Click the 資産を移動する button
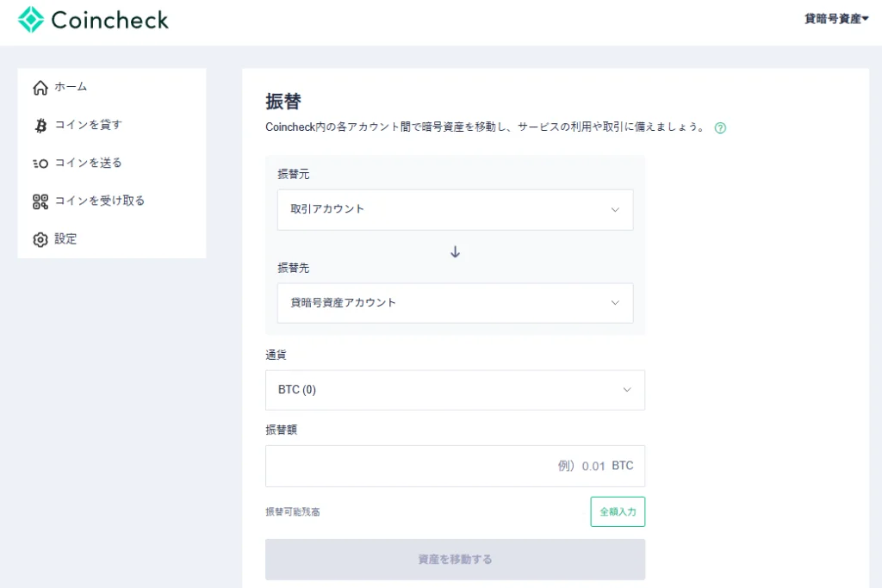This screenshot has width=882, height=588. 455,560
